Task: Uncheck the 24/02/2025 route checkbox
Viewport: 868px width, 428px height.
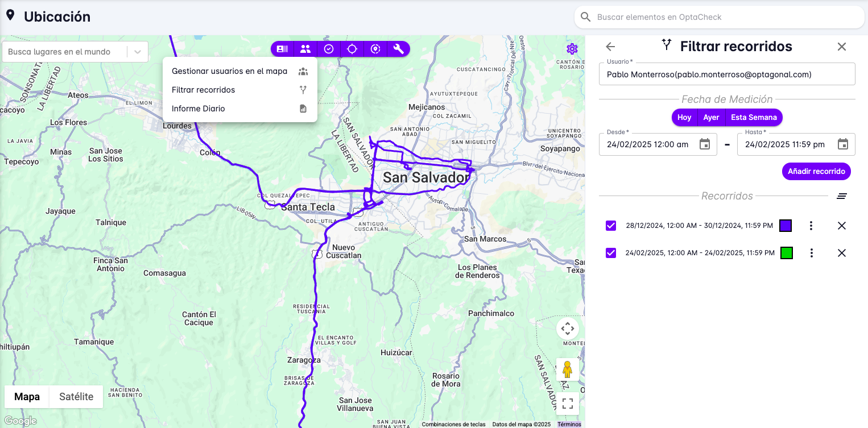Action: tap(611, 253)
